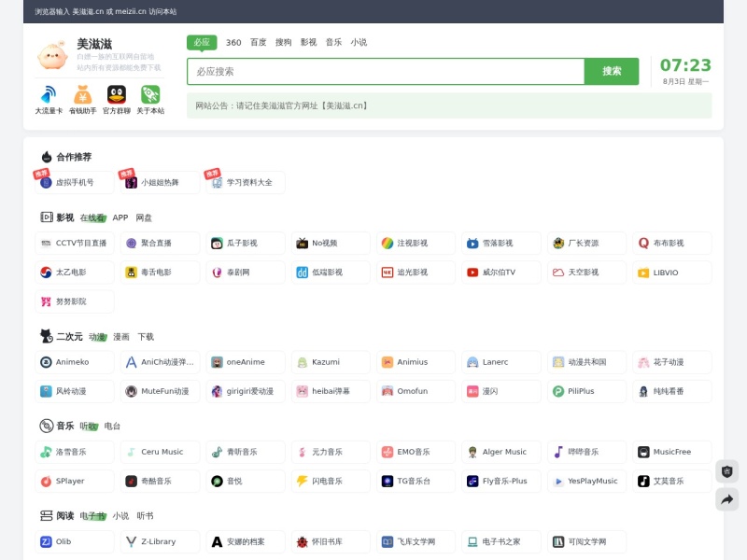Click the share arrow floating button

[727, 499]
